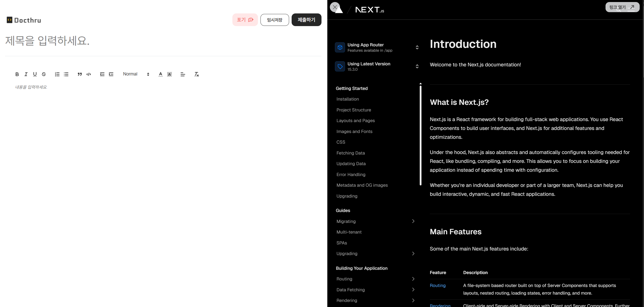Open the Fetching Data sidebar item
644x307 pixels.
[351, 153]
